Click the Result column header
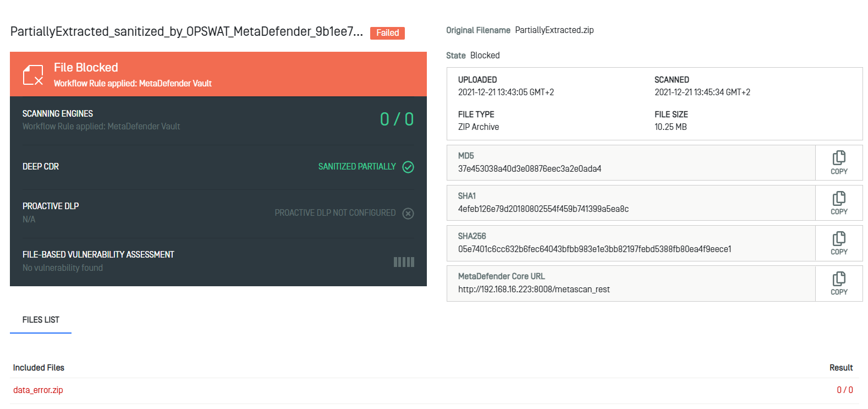Viewport: 868px width, 409px height. pos(841,368)
